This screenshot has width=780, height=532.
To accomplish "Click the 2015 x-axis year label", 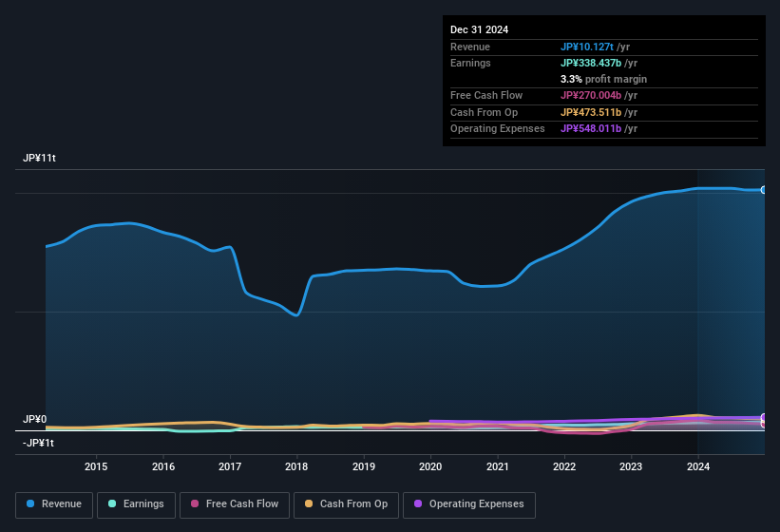I will click(x=96, y=466).
